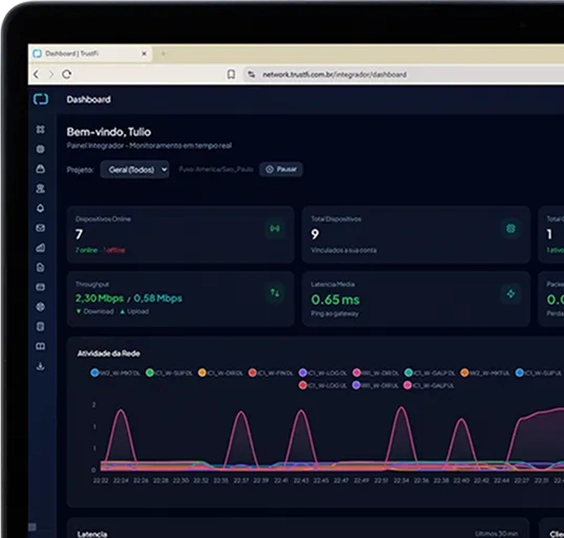Click the Total Dispositivos value 9

click(315, 234)
